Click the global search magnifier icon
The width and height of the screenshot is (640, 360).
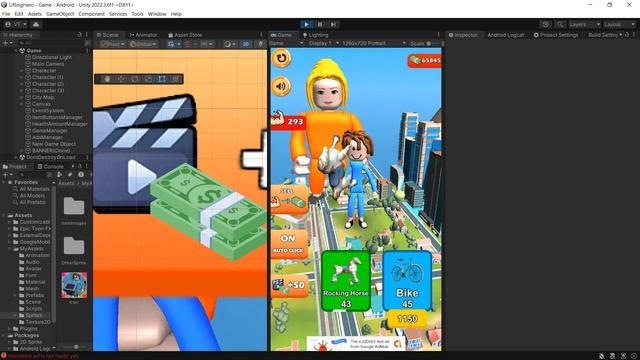click(x=560, y=24)
